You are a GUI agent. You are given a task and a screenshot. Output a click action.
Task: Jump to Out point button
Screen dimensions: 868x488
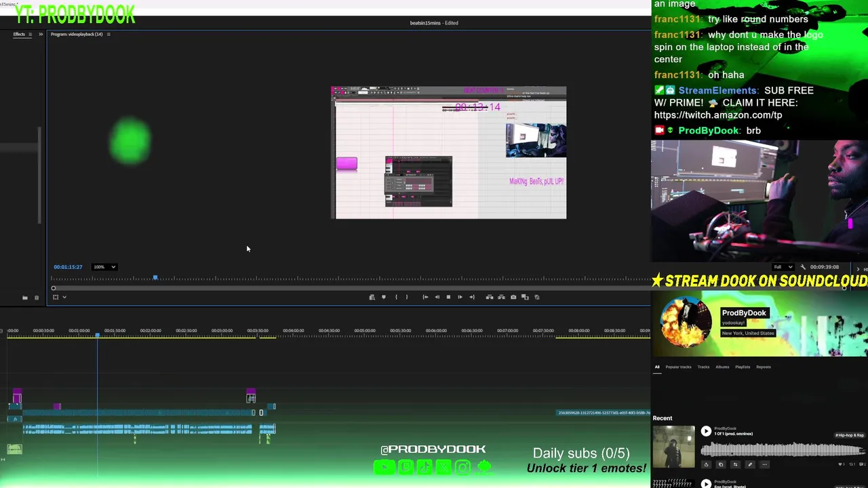click(472, 297)
